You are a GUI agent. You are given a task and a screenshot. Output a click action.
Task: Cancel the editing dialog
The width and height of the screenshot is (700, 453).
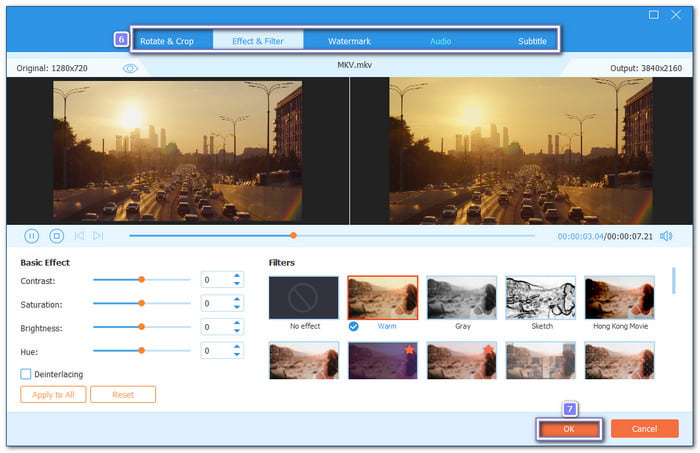point(644,428)
